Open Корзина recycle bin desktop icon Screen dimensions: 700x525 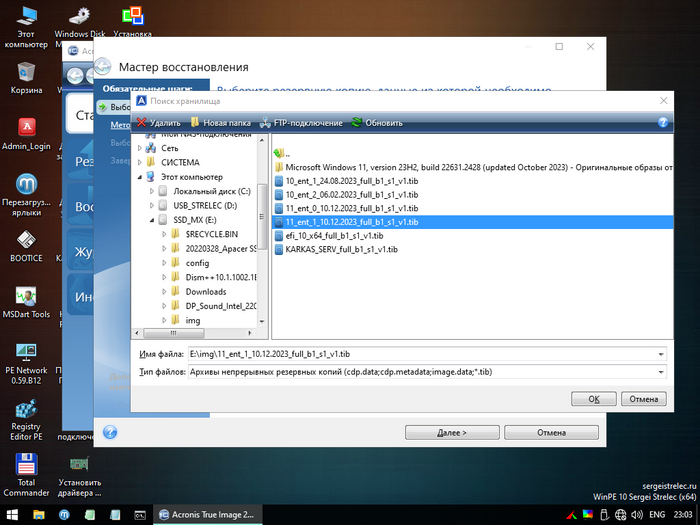(x=26, y=78)
